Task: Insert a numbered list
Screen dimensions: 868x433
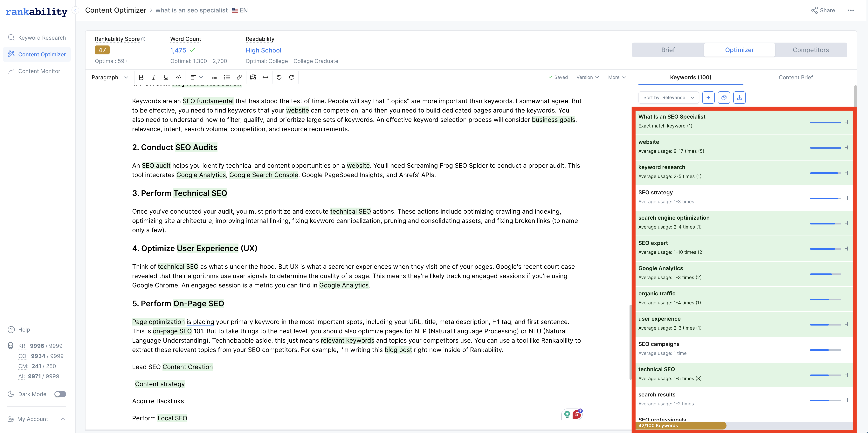Action: (x=227, y=77)
